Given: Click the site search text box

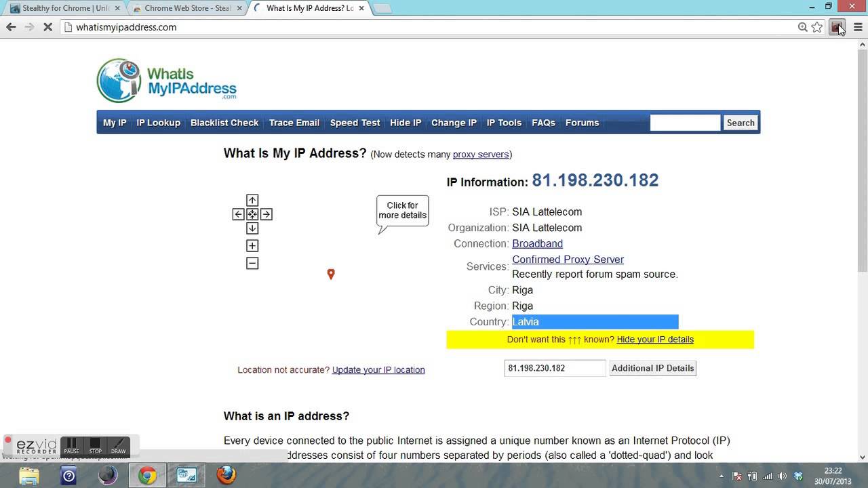Looking at the screenshot, I should [x=685, y=123].
